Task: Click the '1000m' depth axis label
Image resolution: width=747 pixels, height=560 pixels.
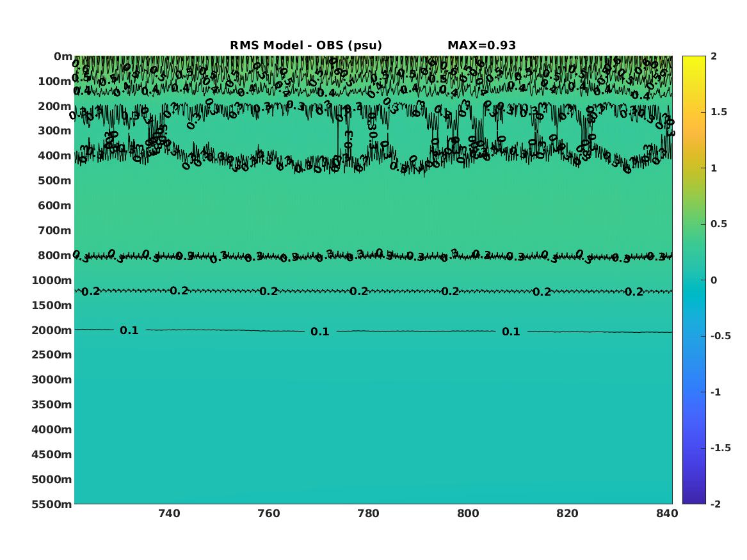Action: 52,280
